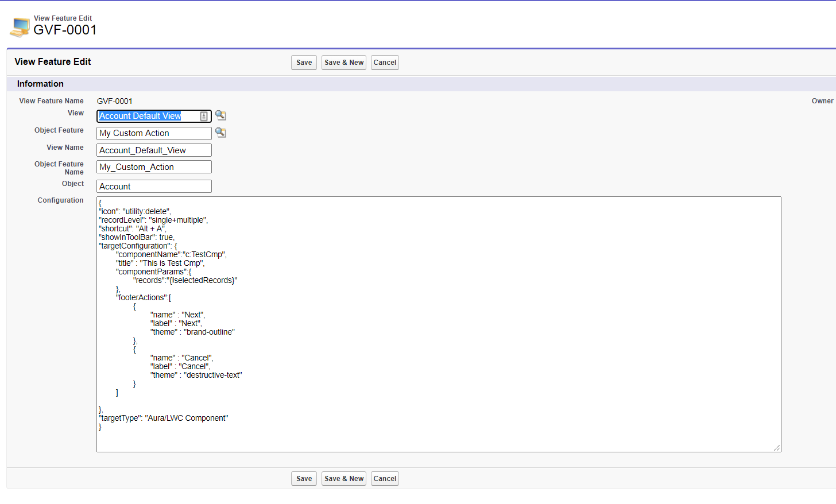Click the computer monitor page icon
Viewport: 836px width, 504px height.
tap(20, 26)
